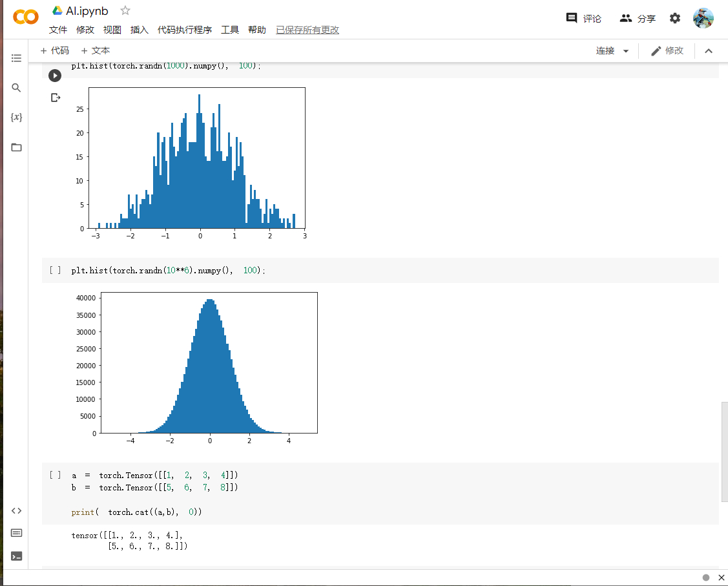Image resolution: width=728 pixels, height=586 pixels.
Task: Run the randn(10**6) cell via its brackets
Action: [55, 270]
